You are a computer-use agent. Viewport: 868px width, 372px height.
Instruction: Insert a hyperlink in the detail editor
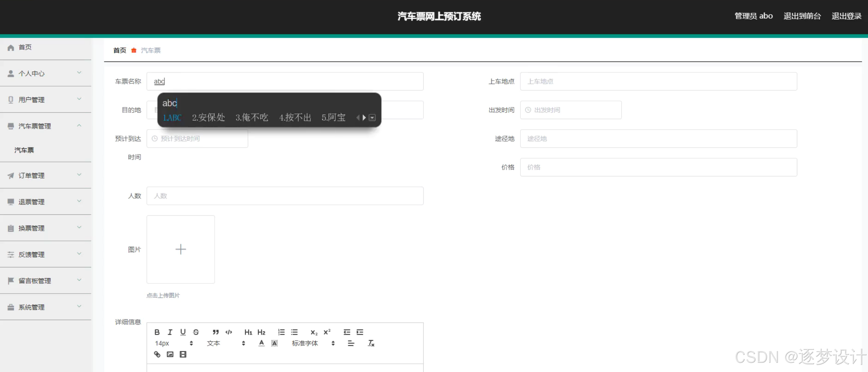pyautogui.click(x=157, y=354)
